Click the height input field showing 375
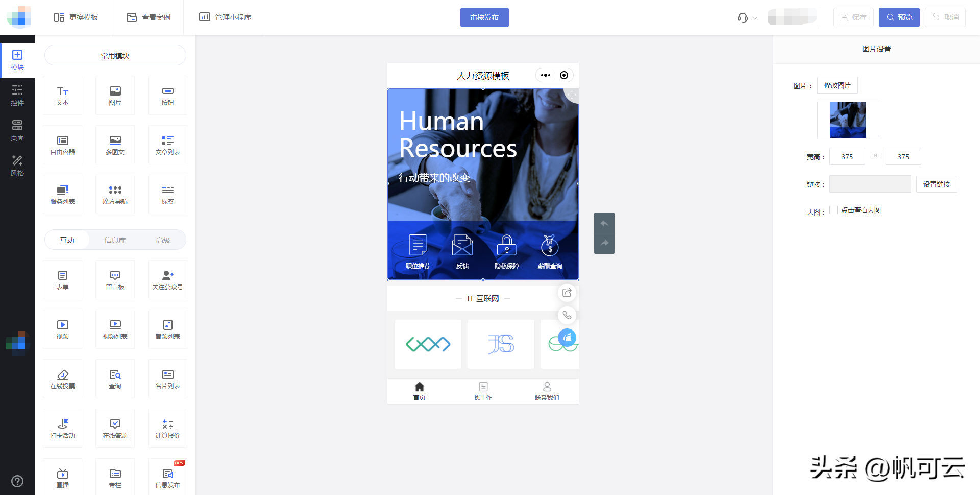This screenshot has width=980, height=495. click(x=903, y=156)
